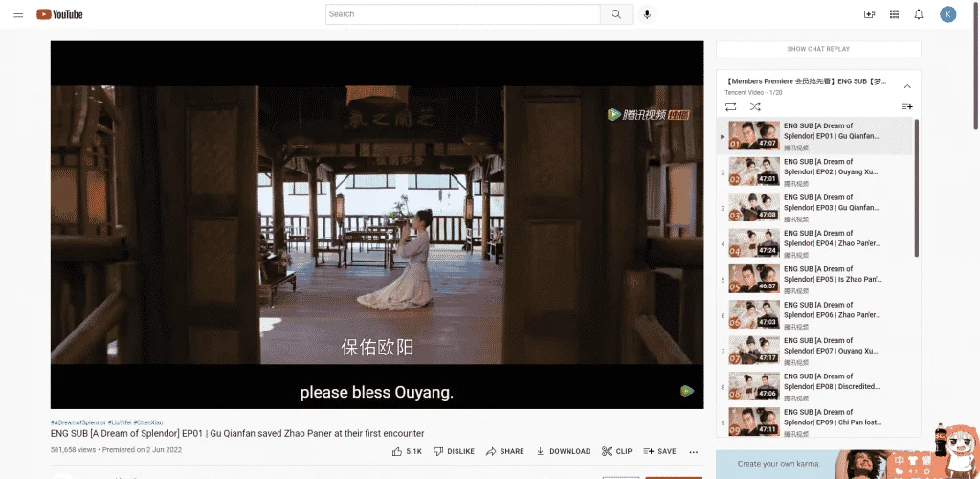Collapse the playlist panel chevron

click(907, 86)
